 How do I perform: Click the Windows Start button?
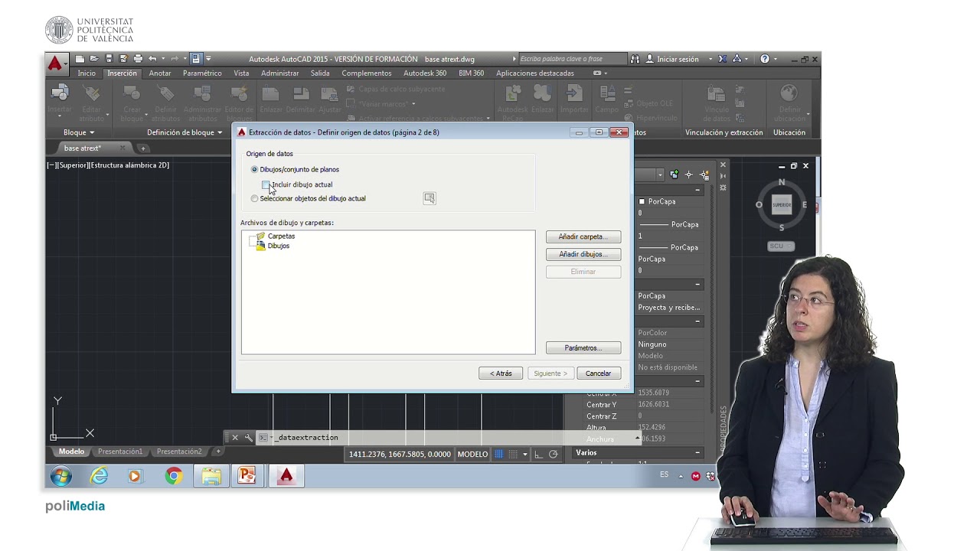60,476
